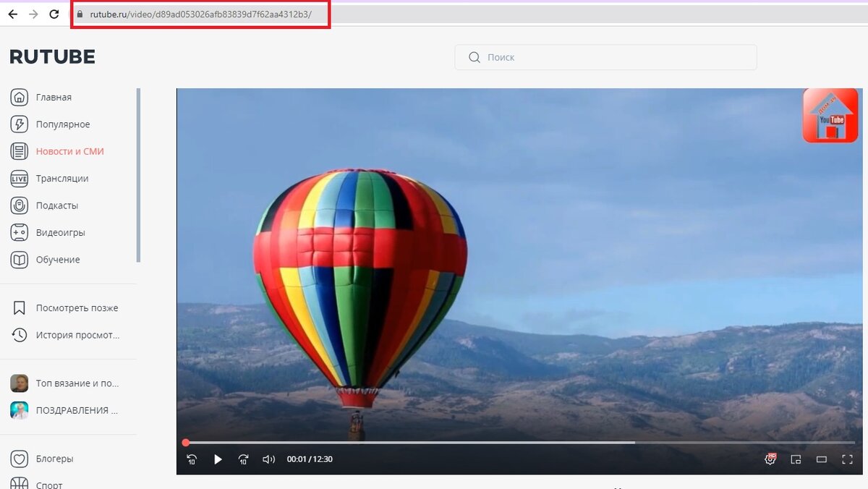Click the Подкасты icon
The width and height of the screenshot is (868, 489).
point(20,205)
